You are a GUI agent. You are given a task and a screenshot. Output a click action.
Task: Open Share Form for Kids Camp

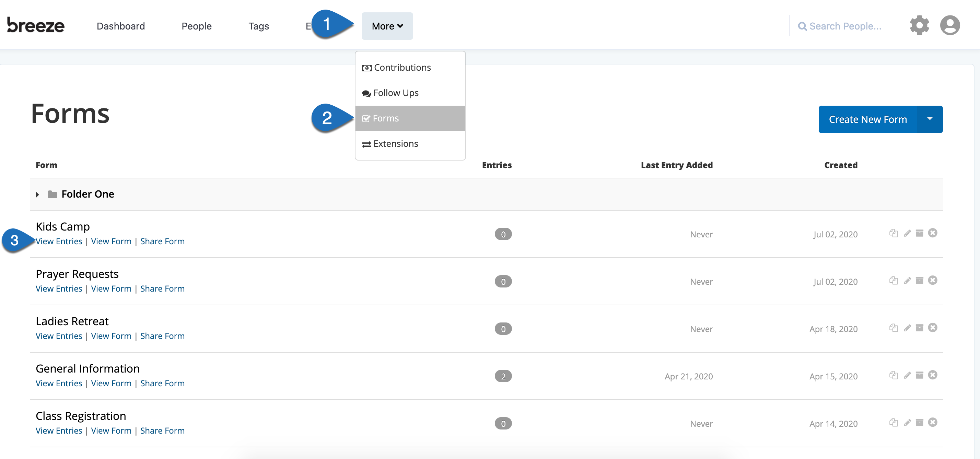pos(162,242)
